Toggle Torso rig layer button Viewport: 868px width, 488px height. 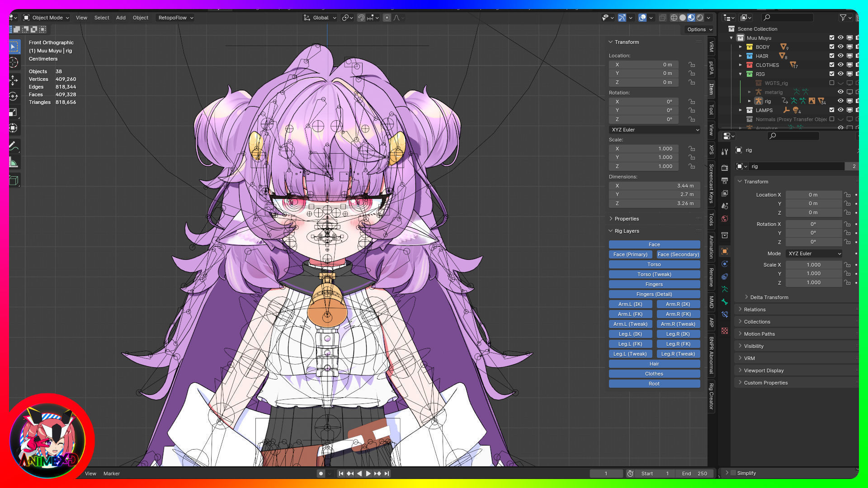(x=654, y=264)
